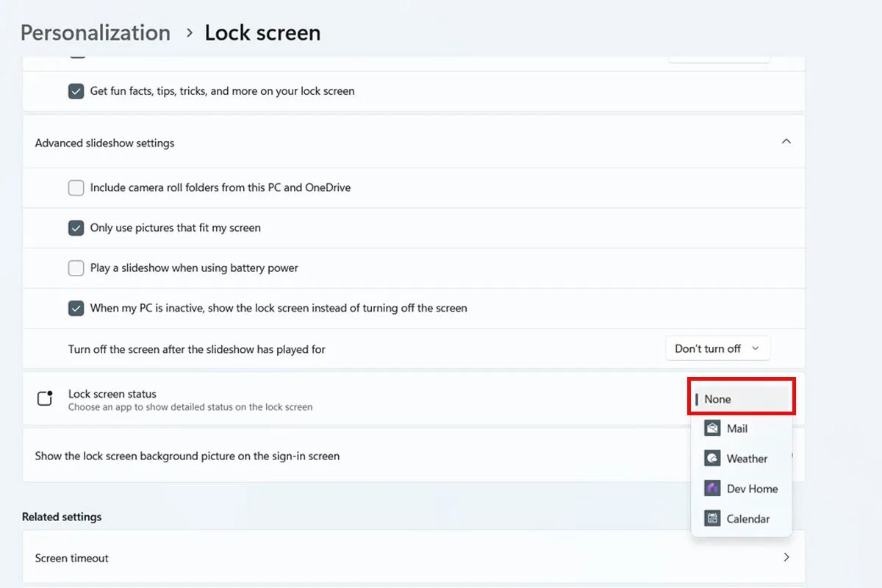Screen dimensions: 882x588
Task: Open Screen timeout related setting
Action: tap(72, 558)
